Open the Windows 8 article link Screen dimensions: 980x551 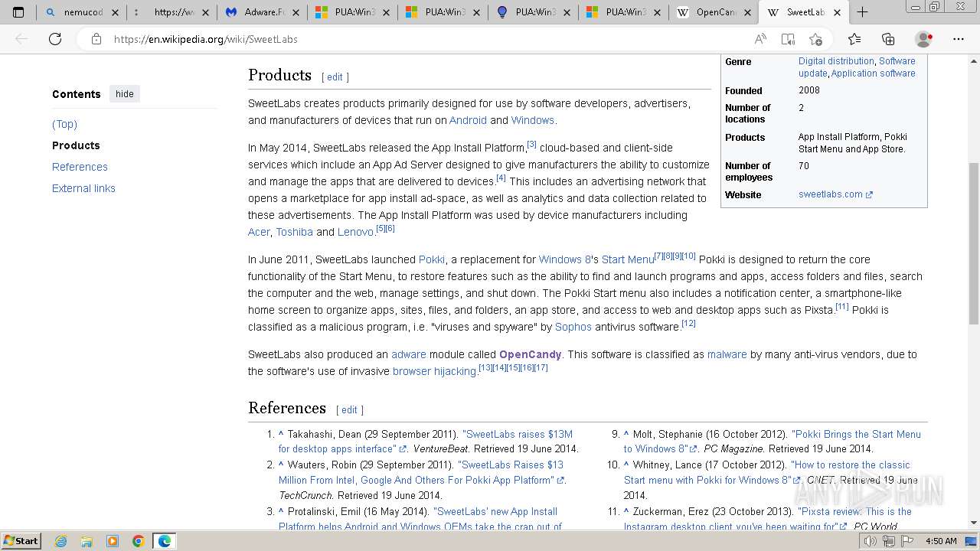(x=565, y=259)
